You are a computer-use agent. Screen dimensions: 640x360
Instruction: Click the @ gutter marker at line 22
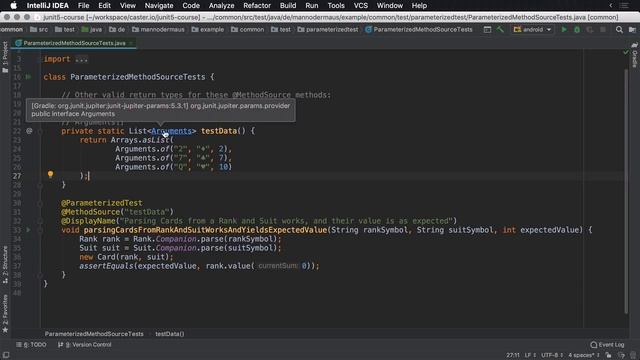click(x=29, y=131)
